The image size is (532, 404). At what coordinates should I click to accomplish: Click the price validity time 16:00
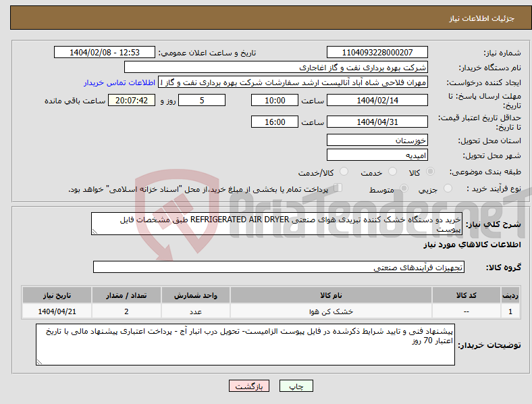pyautogui.click(x=275, y=122)
